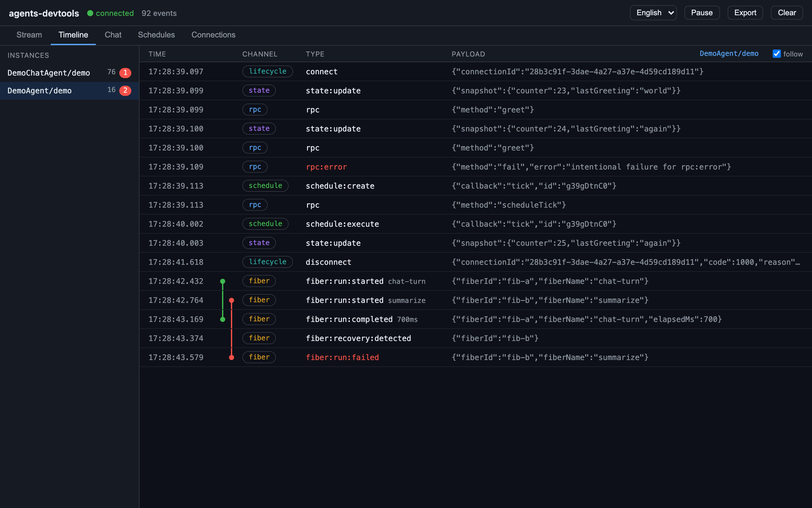Screen dimensions: 812x508
Task: Click fiber badge on run:completed row
Action: (259, 319)
